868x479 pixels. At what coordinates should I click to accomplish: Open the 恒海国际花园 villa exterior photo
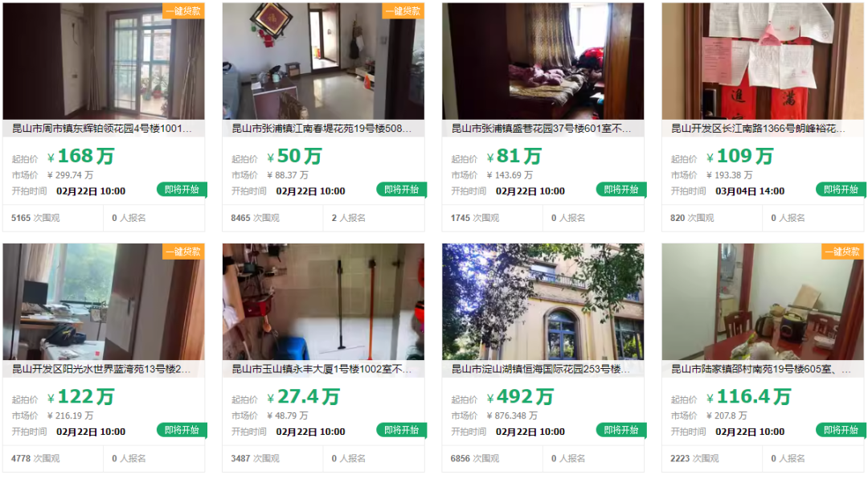pyautogui.click(x=543, y=302)
